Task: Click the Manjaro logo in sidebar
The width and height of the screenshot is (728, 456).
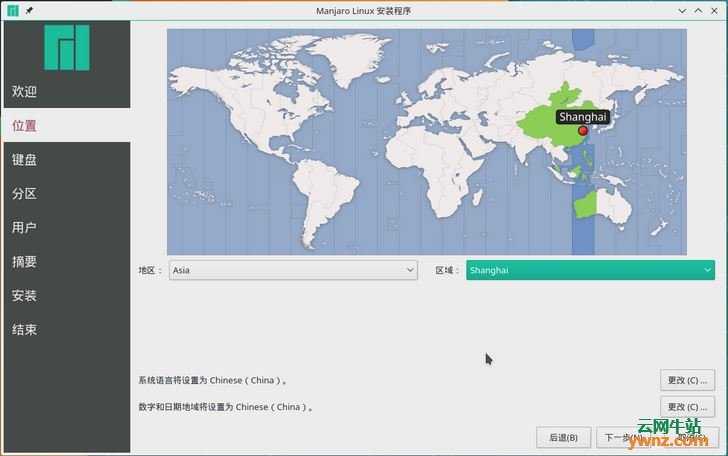Action: tap(67, 48)
